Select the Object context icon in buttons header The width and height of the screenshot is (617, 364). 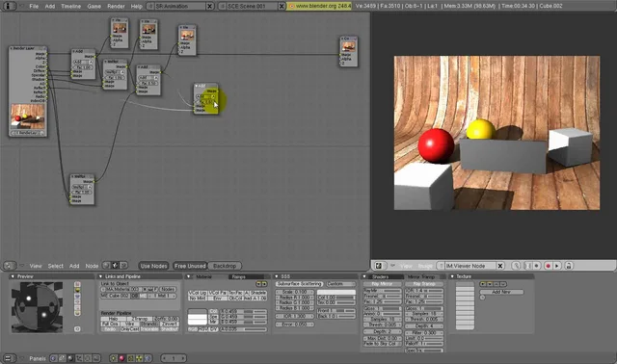[x=79, y=358]
